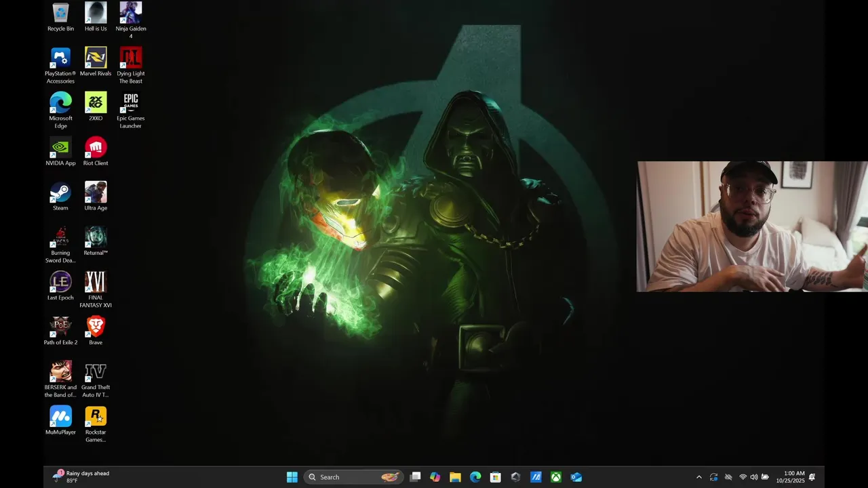Open the Wi-Fi network tray icon
Viewport: 868px width, 488px height.
743,477
